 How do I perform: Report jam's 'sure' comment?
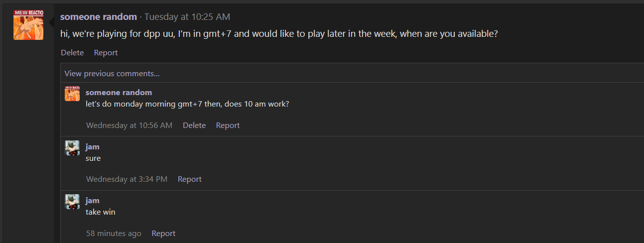click(x=190, y=179)
